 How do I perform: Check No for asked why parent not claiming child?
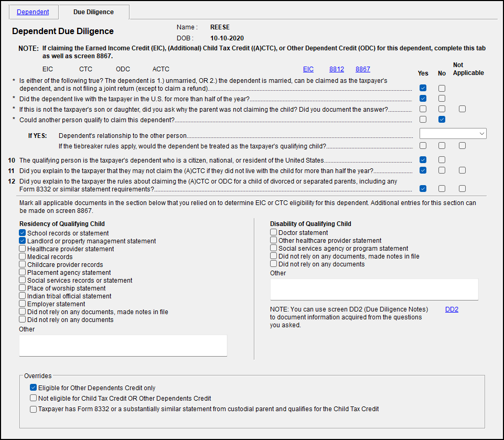point(442,109)
